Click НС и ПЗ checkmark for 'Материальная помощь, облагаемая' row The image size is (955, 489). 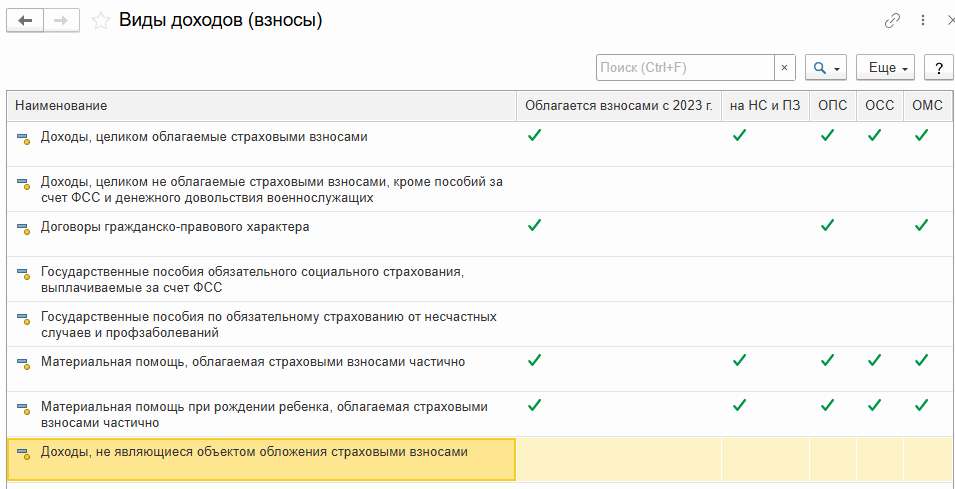click(x=739, y=361)
